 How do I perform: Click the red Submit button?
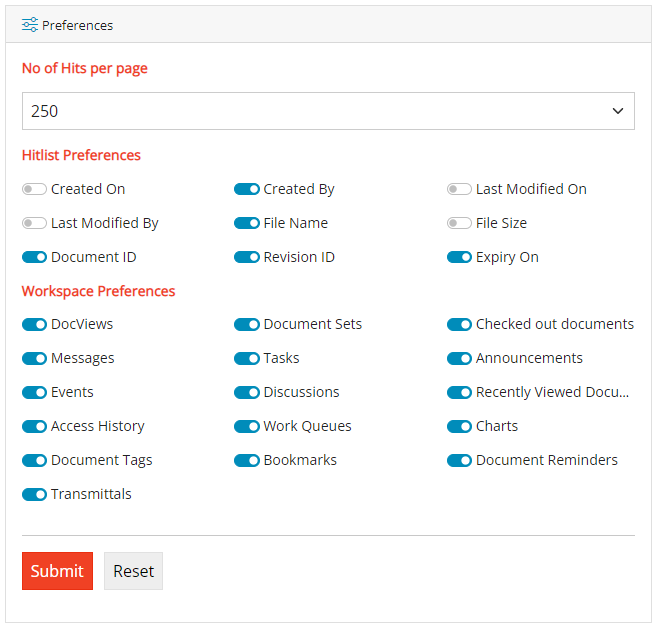point(57,571)
